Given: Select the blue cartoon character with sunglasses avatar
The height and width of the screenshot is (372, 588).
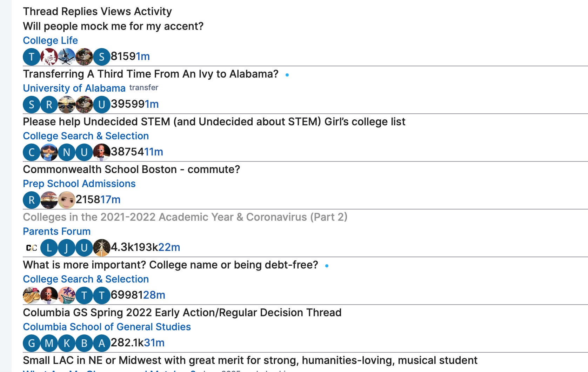Looking at the screenshot, I should coord(49,152).
